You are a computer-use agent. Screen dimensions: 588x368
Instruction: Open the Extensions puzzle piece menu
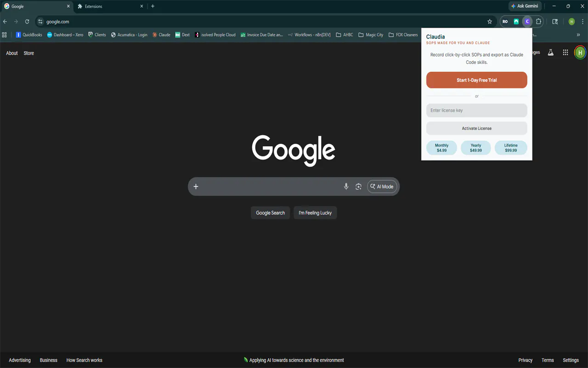pos(538,22)
